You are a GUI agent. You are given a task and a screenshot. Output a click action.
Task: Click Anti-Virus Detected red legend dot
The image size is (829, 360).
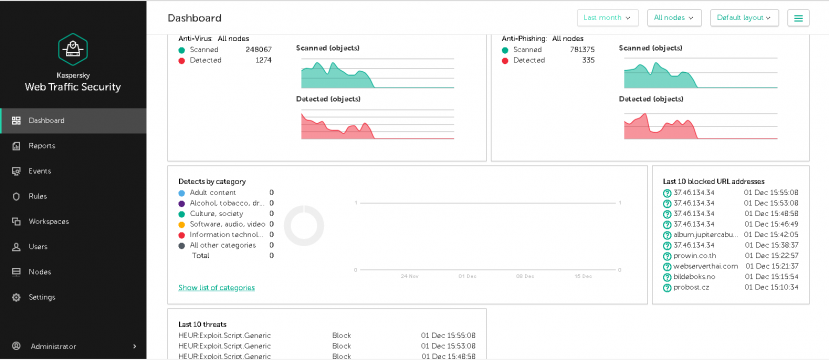pyautogui.click(x=181, y=61)
